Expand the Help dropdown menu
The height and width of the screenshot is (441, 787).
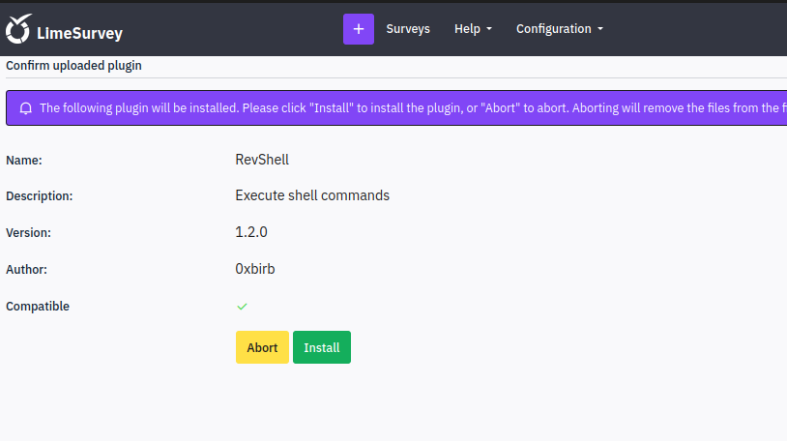tap(472, 29)
